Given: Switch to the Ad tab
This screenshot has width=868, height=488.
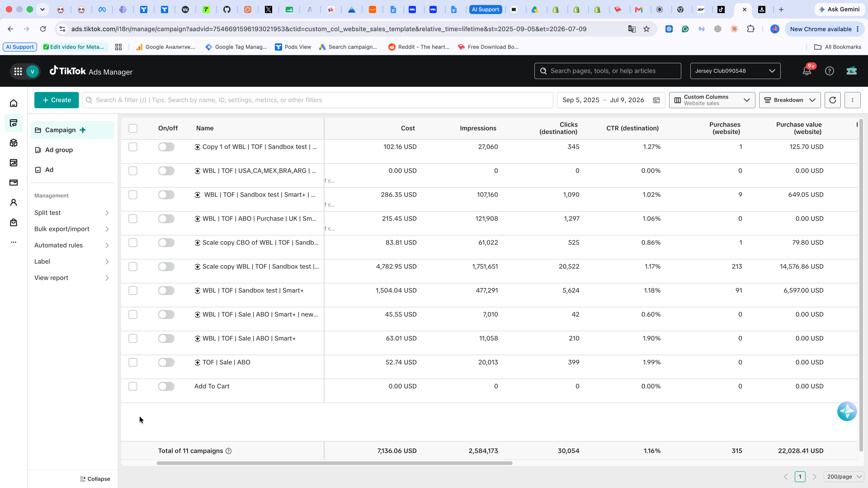Looking at the screenshot, I should (x=72, y=170).
